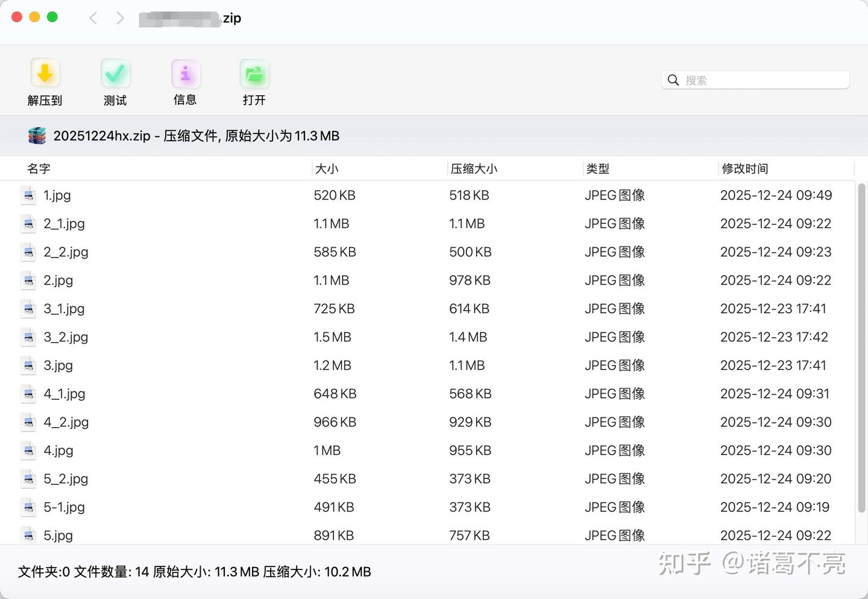The height and width of the screenshot is (599, 868).
Task: Click the 929 KB compressed size cell
Action: (x=470, y=422)
